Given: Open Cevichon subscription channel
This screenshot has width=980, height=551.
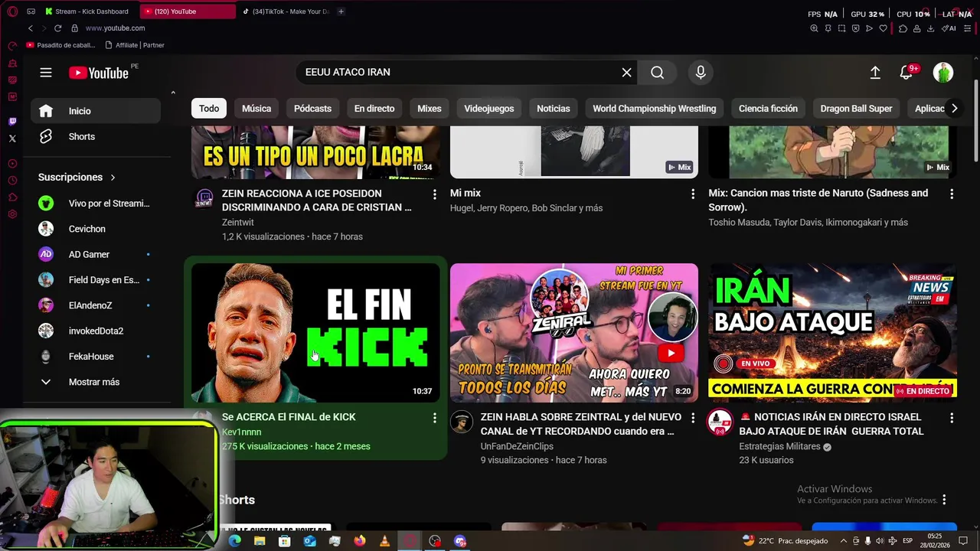Looking at the screenshot, I should coord(96,229).
